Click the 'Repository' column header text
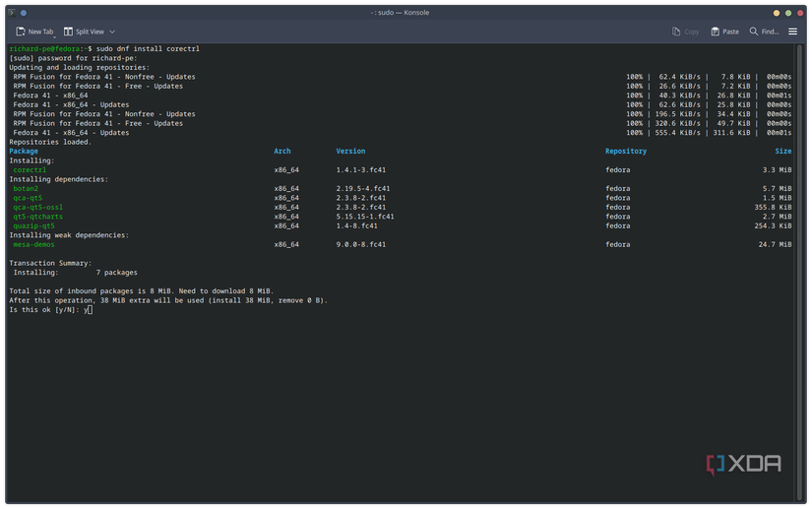The height and width of the screenshot is (509, 812). point(626,152)
